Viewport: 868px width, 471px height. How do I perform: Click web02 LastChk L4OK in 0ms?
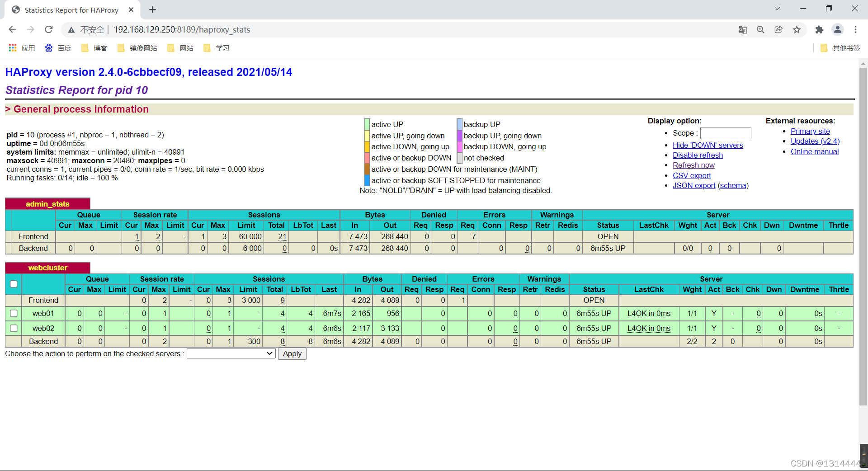click(649, 328)
